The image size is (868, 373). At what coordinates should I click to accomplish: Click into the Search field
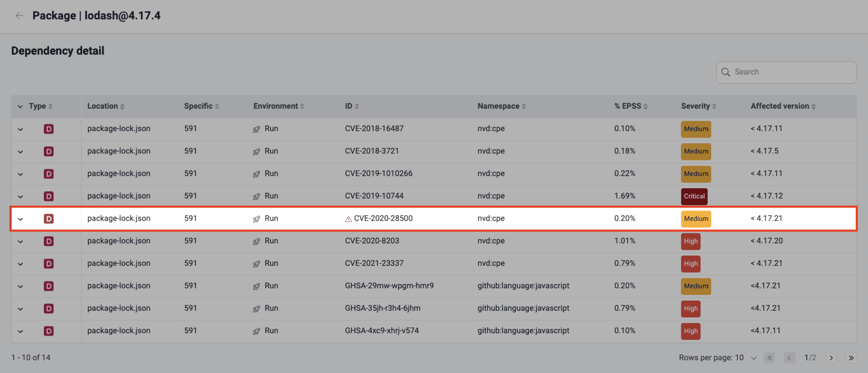click(x=786, y=72)
